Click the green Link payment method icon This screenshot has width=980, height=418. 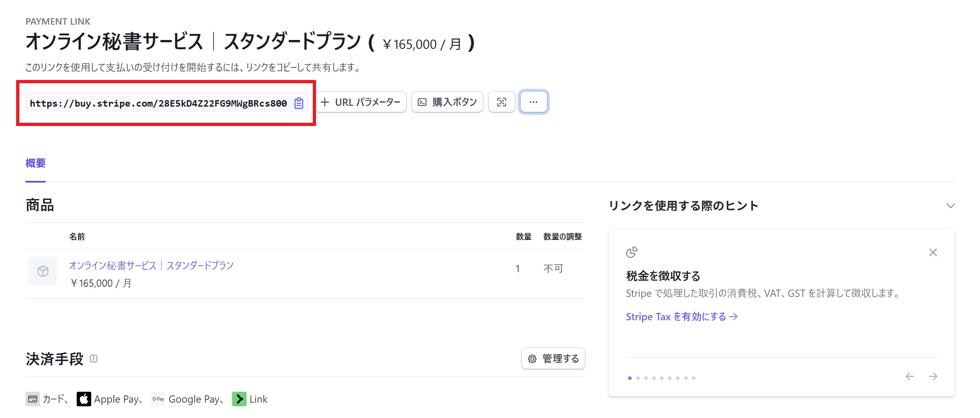(x=239, y=399)
